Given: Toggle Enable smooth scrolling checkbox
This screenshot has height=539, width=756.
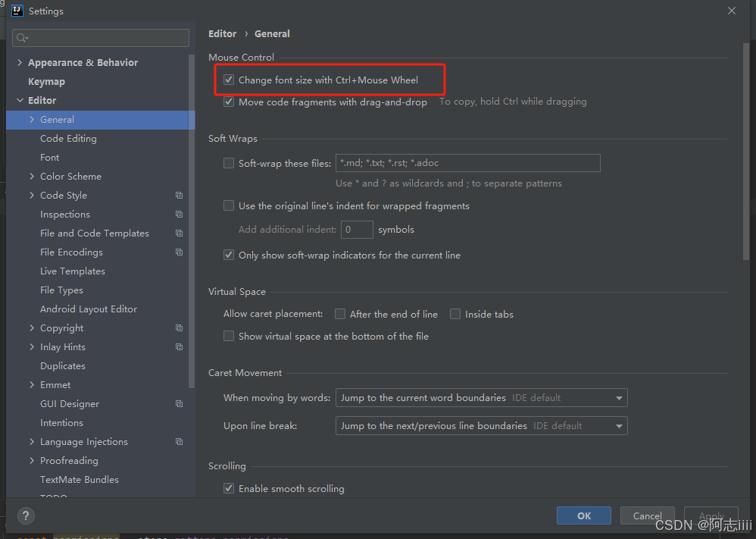Looking at the screenshot, I should 229,488.
